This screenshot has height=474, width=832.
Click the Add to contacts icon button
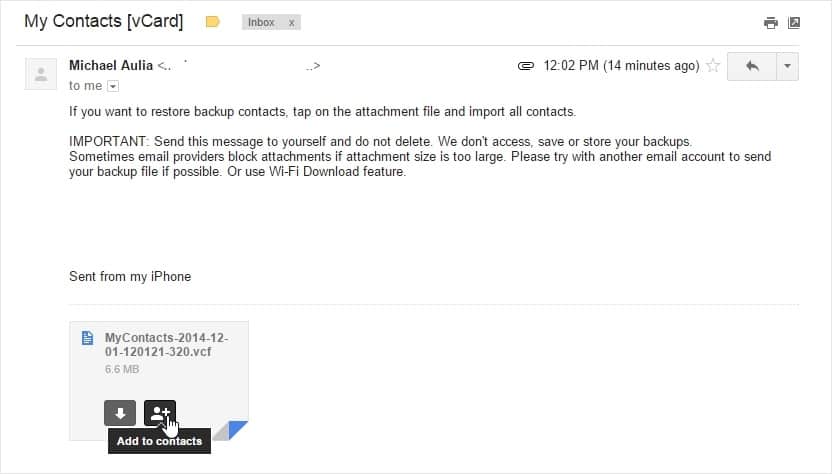pos(160,413)
